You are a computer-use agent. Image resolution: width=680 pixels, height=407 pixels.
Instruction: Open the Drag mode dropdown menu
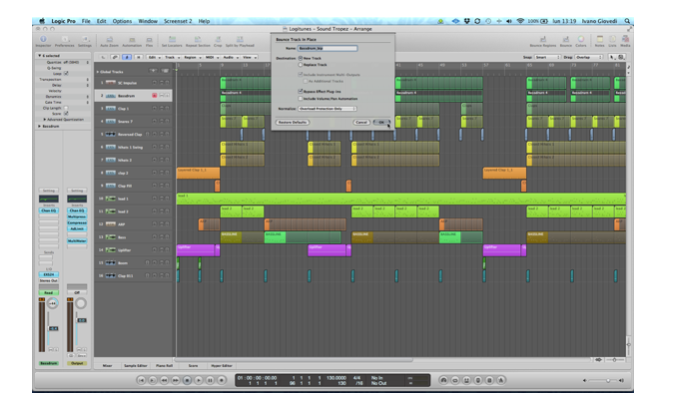[588, 57]
